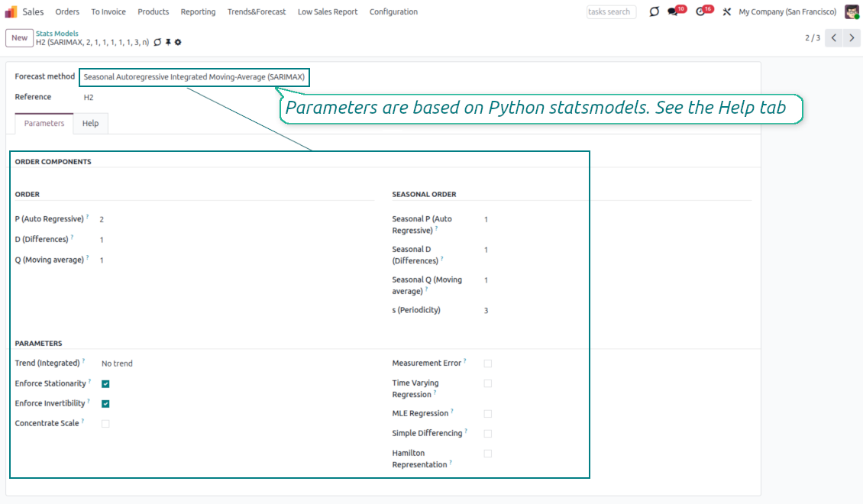Open the Forecast method selector

pyautogui.click(x=195, y=77)
